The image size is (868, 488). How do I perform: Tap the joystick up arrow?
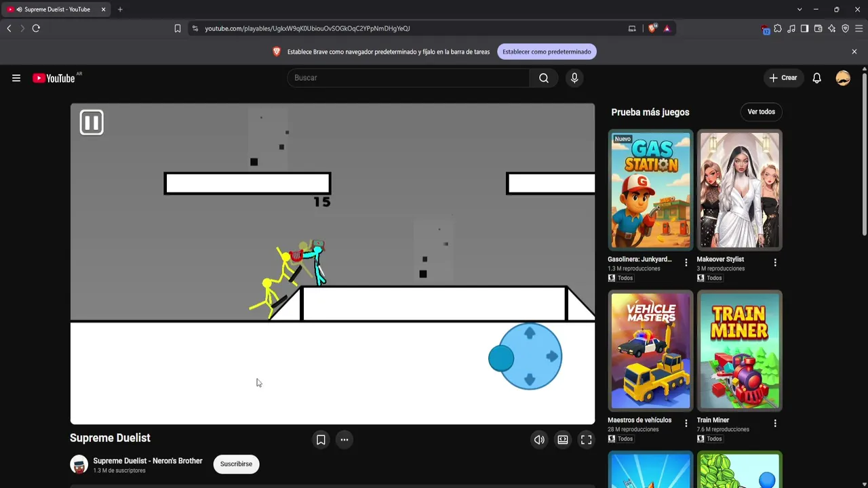coord(530,333)
